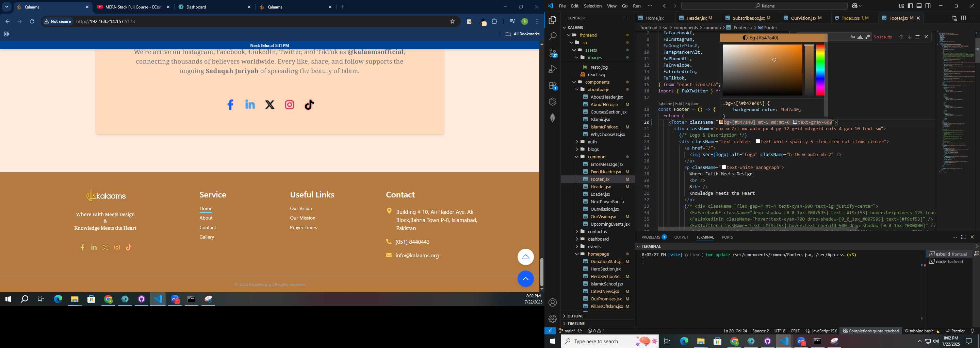Go to previous match arrow in find widget
The height and width of the screenshot is (348, 980).
[x=901, y=37]
